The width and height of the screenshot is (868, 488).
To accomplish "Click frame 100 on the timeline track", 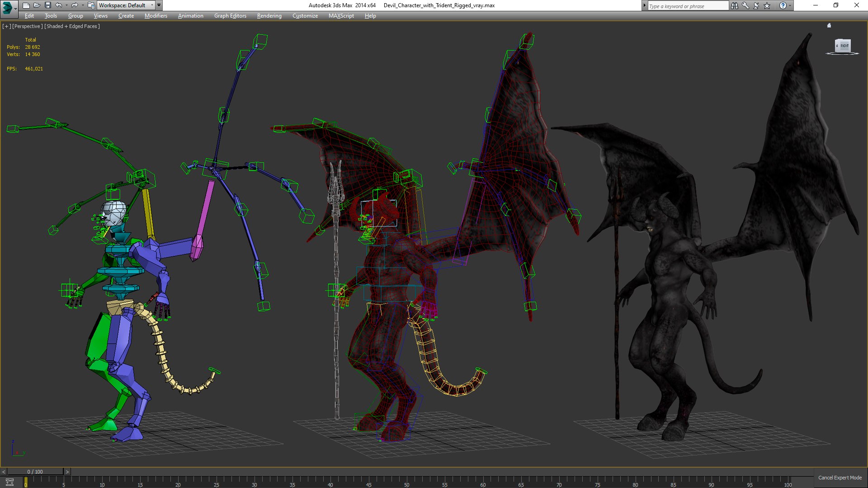I will 787,482.
